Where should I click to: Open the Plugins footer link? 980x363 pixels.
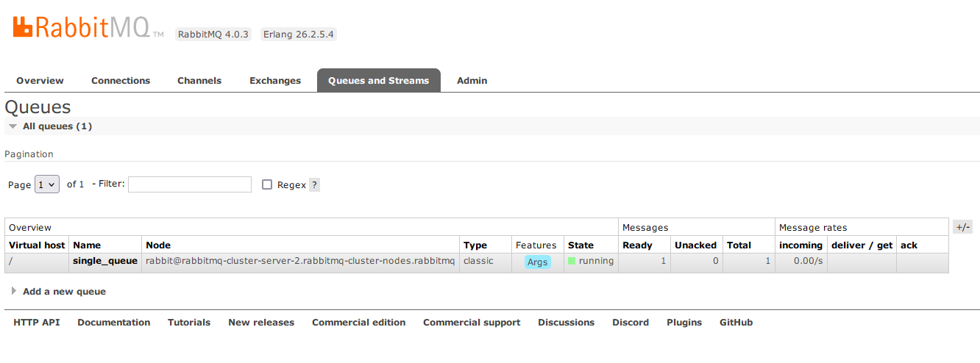(684, 323)
